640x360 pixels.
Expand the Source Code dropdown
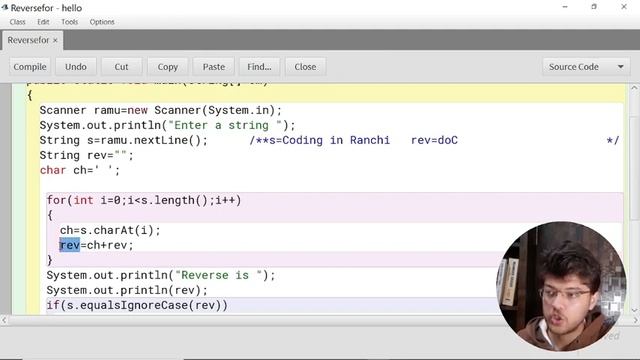point(586,67)
